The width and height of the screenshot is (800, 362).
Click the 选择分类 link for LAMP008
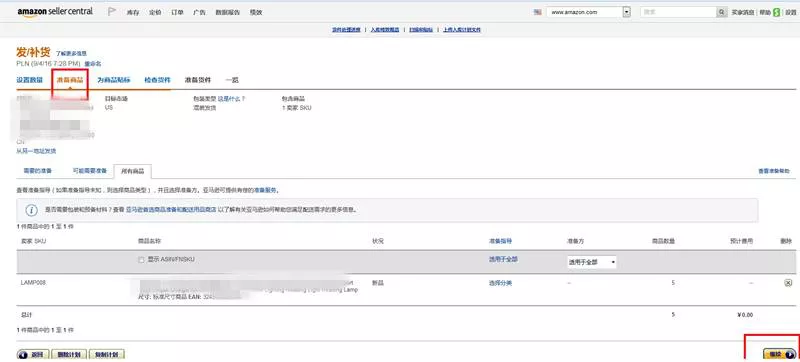(500, 283)
